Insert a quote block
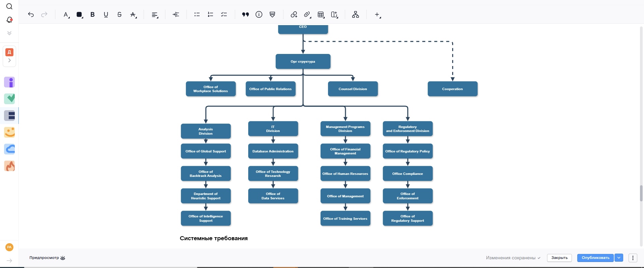This screenshot has height=268, width=644. point(246,14)
